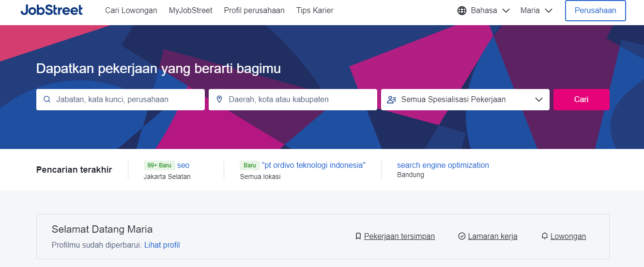Viewport: 644px width, 267px height.
Task: Click the bookmark icon beside Pekerjaan tersimpan
Action: click(x=358, y=237)
